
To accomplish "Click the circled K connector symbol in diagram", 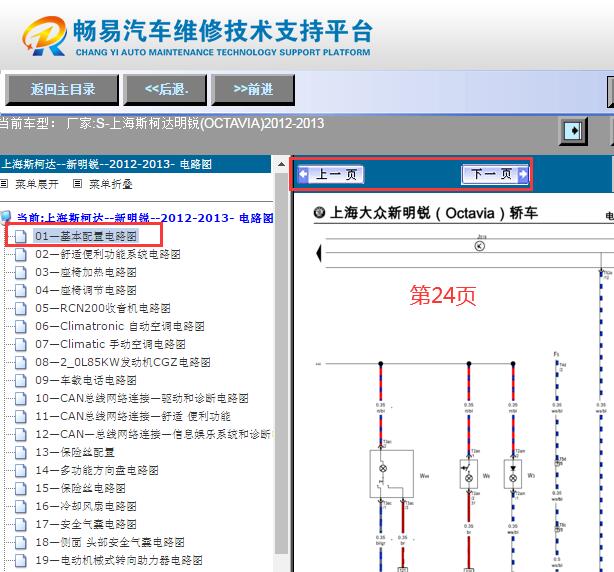I will coord(480,246).
